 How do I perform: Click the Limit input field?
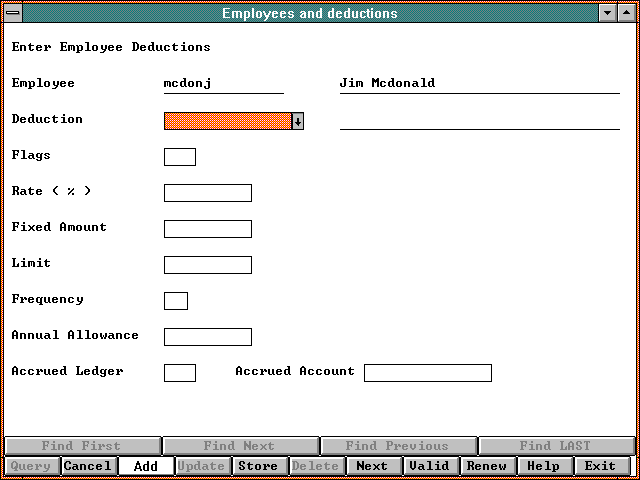tap(207, 265)
